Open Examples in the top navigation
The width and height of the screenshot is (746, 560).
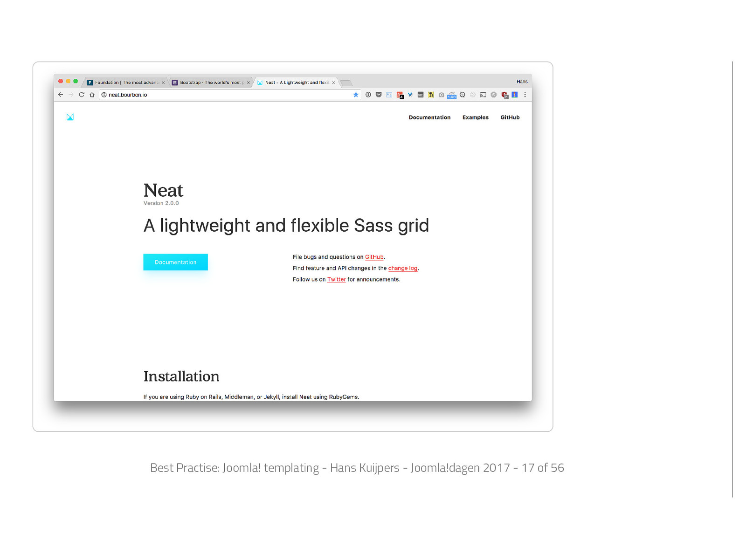tap(476, 118)
